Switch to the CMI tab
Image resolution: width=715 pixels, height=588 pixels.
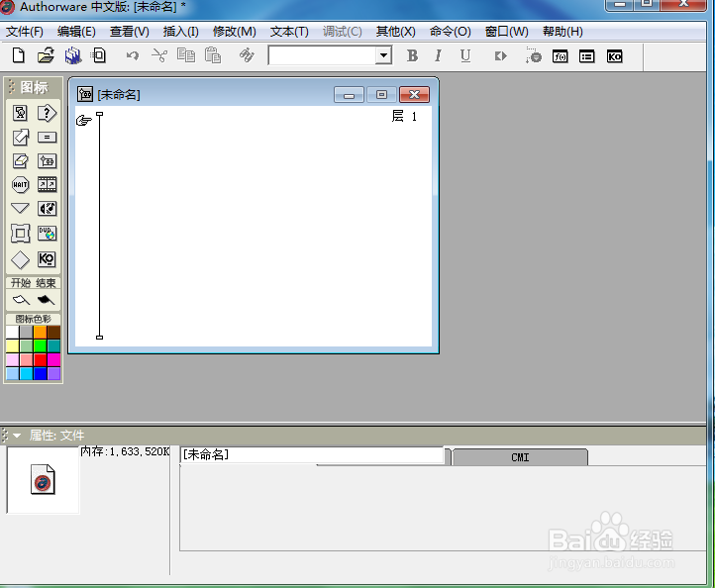click(x=520, y=457)
